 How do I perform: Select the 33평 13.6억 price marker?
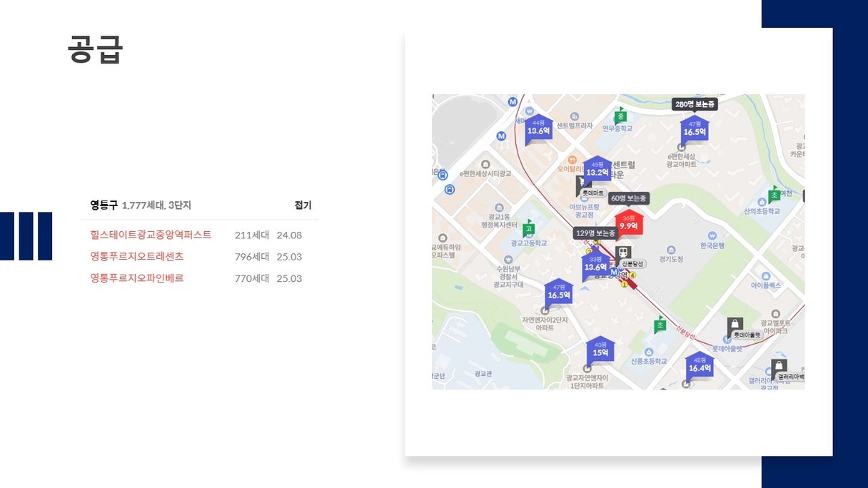click(595, 264)
